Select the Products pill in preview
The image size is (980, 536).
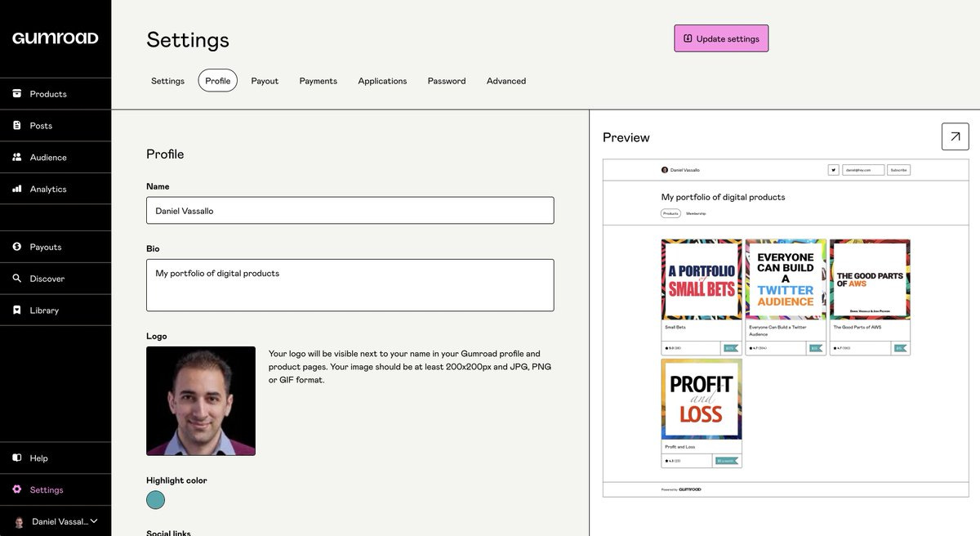pos(670,213)
